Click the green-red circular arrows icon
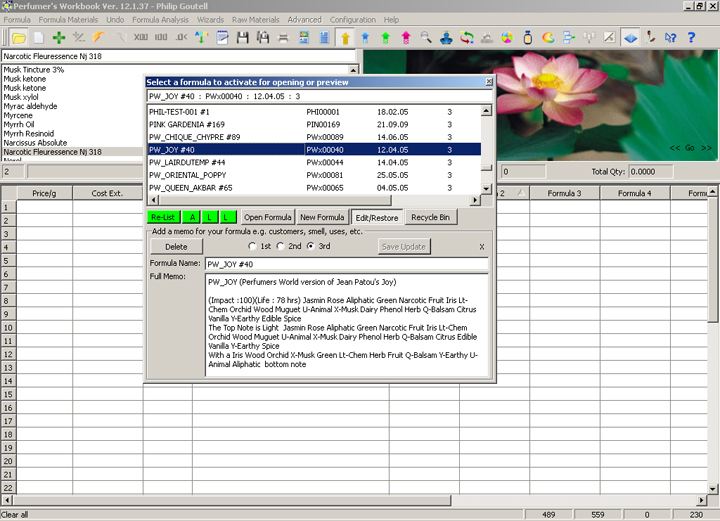This screenshot has width=720, height=521. click(x=467, y=38)
